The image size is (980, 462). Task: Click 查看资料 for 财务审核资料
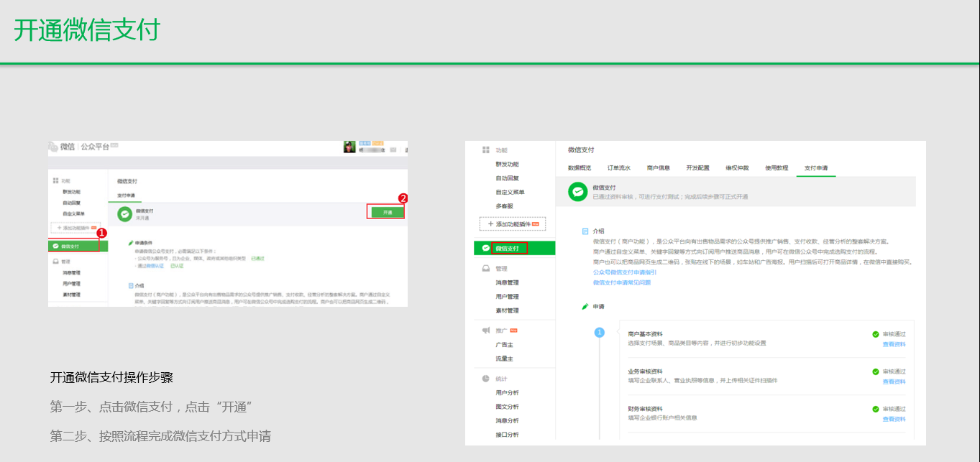pyautogui.click(x=894, y=419)
